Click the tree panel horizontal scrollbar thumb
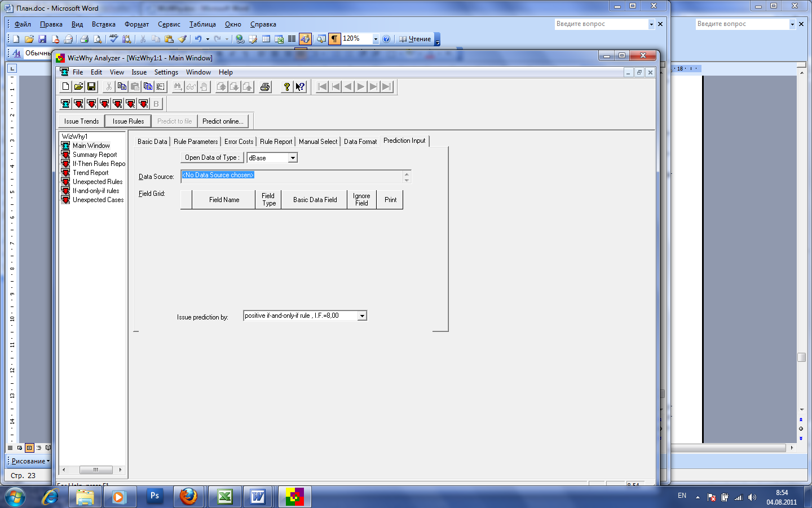812x508 pixels. click(95, 470)
